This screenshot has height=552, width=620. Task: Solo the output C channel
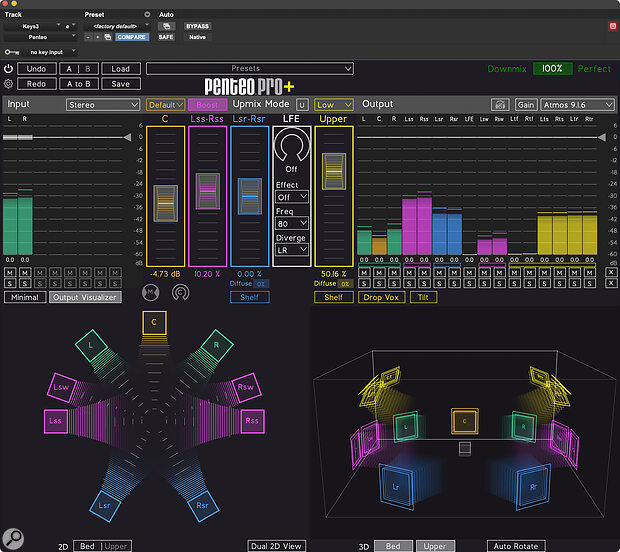(379, 283)
